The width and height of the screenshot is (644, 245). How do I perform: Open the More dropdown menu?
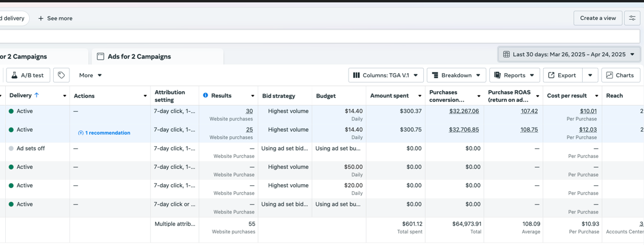tap(90, 75)
